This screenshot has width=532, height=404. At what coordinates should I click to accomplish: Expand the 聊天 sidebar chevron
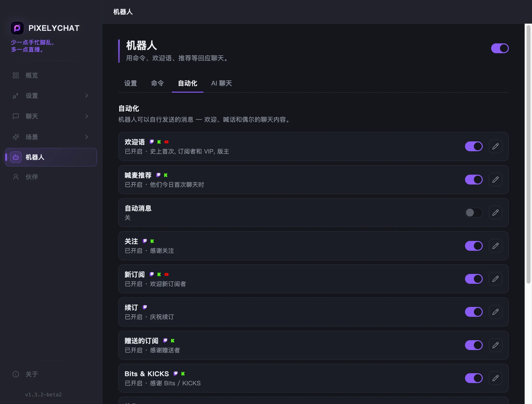click(x=87, y=116)
